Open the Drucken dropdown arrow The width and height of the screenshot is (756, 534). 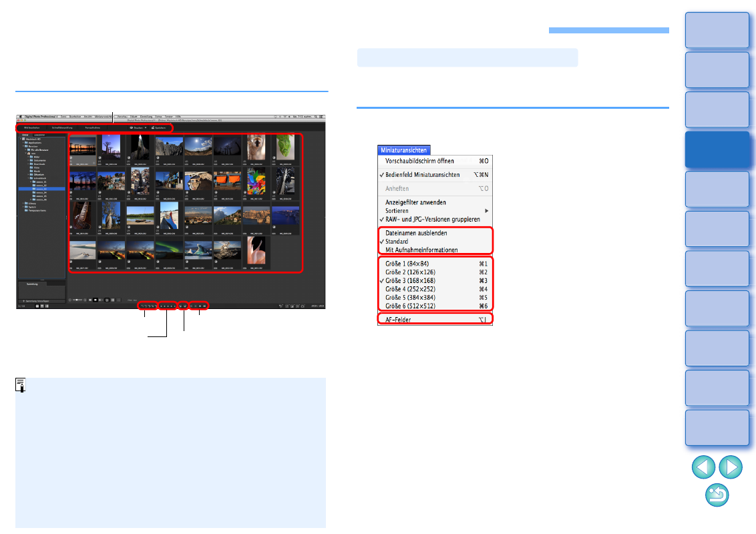pyautogui.click(x=146, y=127)
